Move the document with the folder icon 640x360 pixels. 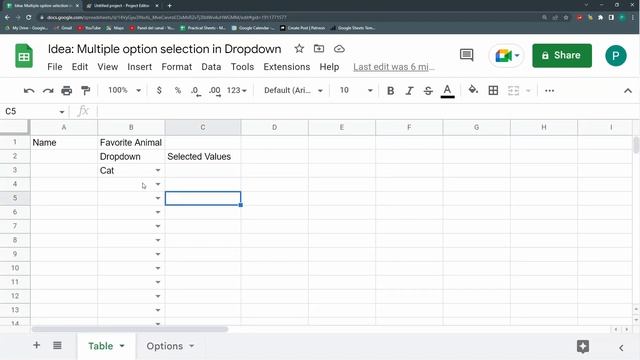pos(319,49)
